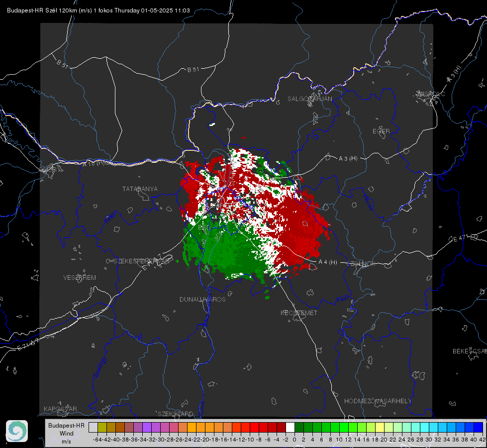This screenshot has width=487, height=448.
Task: Click the swirl logo icon beside the legend
Action: coord(17,431)
